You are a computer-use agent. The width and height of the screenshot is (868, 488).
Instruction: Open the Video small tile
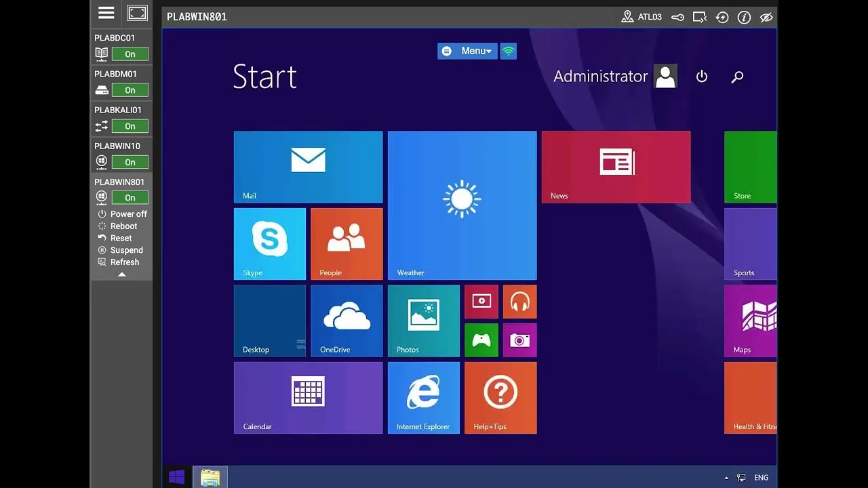click(x=481, y=302)
